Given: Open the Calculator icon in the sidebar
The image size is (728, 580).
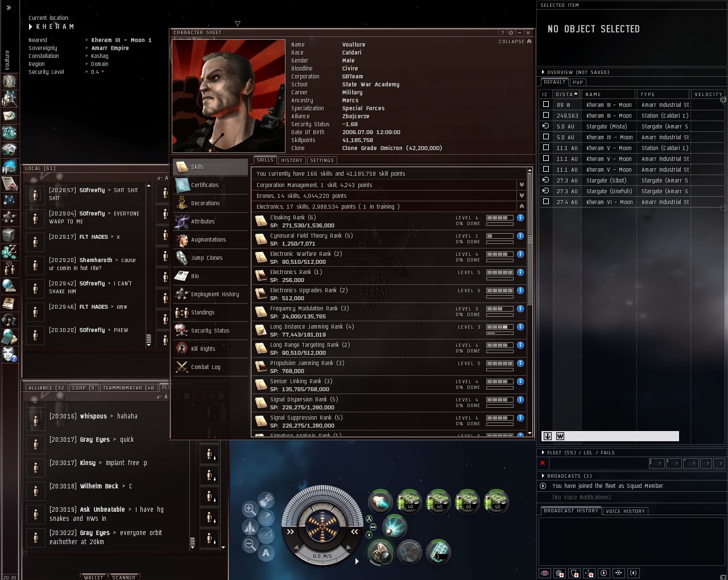Looking at the screenshot, I should click(x=9, y=337).
